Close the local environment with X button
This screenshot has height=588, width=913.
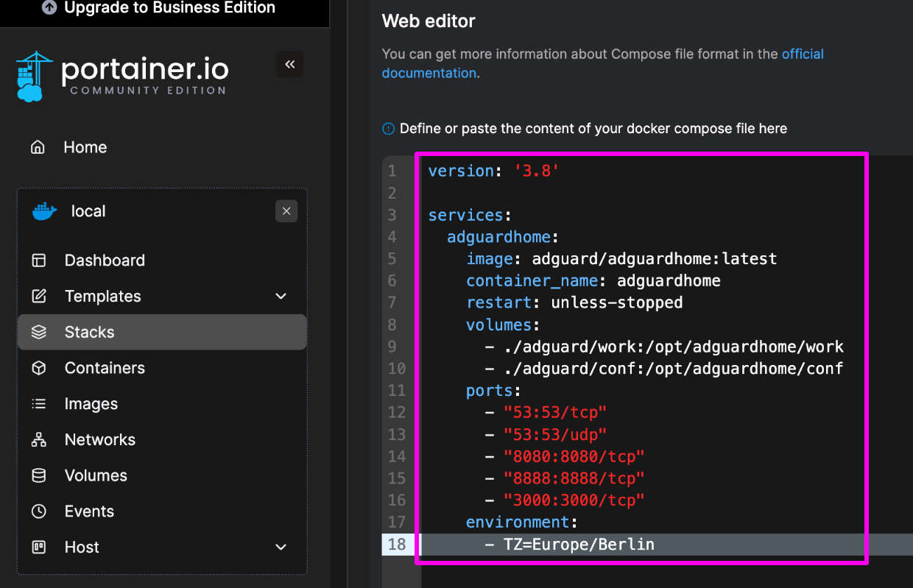[x=286, y=211]
